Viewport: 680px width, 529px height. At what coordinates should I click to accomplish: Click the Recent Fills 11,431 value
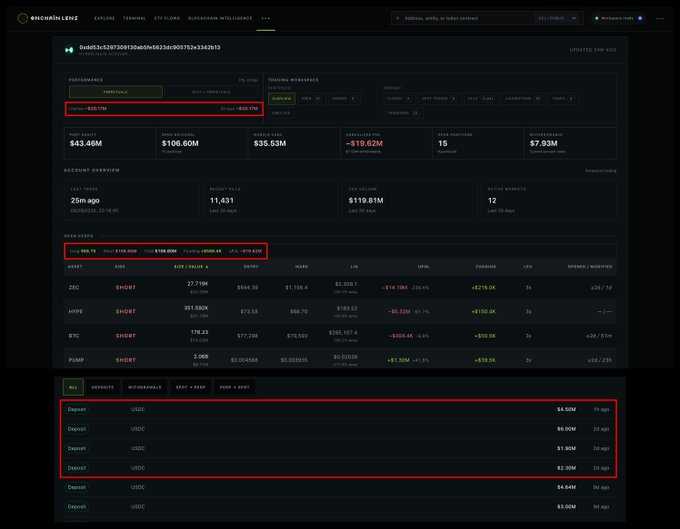(x=222, y=200)
